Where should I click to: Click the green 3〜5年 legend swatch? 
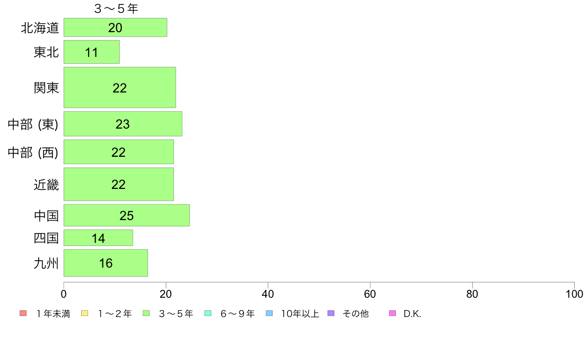coord(146,314)
